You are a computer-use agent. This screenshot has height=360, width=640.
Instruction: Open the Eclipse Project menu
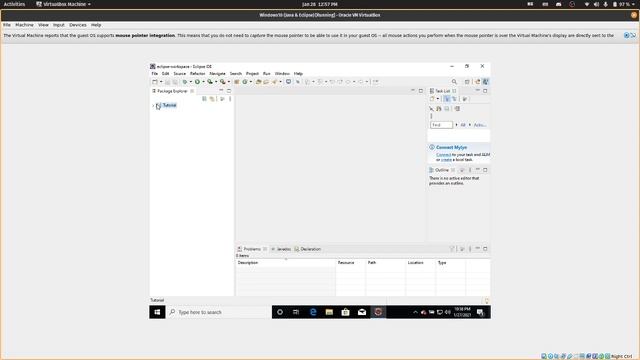click(252, 73)
